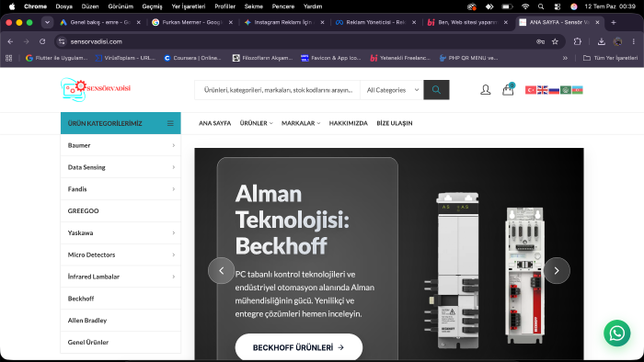Image resolution: width=644 pixels, height=362 pixels.
Task: Open BİZE ULAŞIN nav item
Action: pyautogui.click(x=395, y=123)
